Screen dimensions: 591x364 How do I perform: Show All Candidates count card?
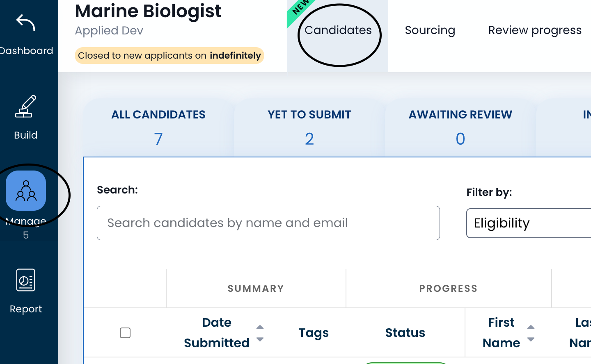point(158,127)
